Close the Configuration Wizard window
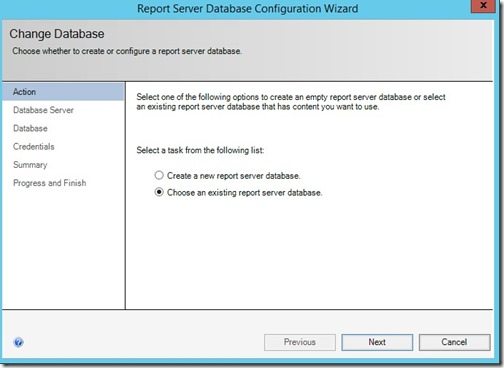 point(483,6)
